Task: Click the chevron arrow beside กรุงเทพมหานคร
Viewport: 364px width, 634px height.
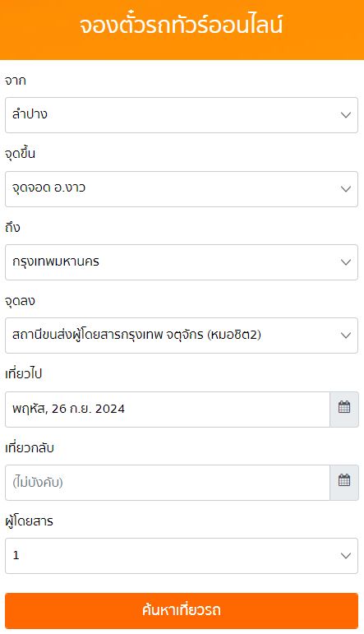Action: [346, 262]
